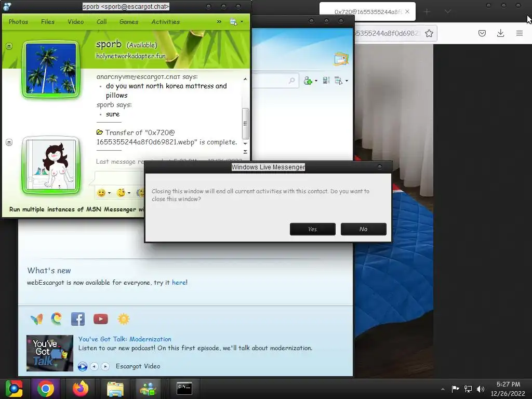Open the show menu icon in chat toolbar
Screen dimensions: 532x399
pos(233,22)
